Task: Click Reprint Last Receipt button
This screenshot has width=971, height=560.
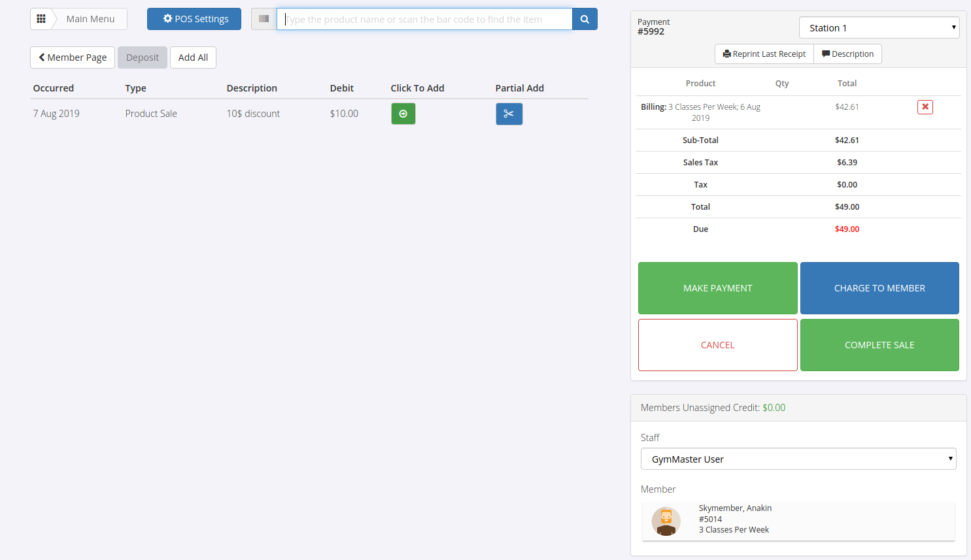Action: tap(764, 54)
